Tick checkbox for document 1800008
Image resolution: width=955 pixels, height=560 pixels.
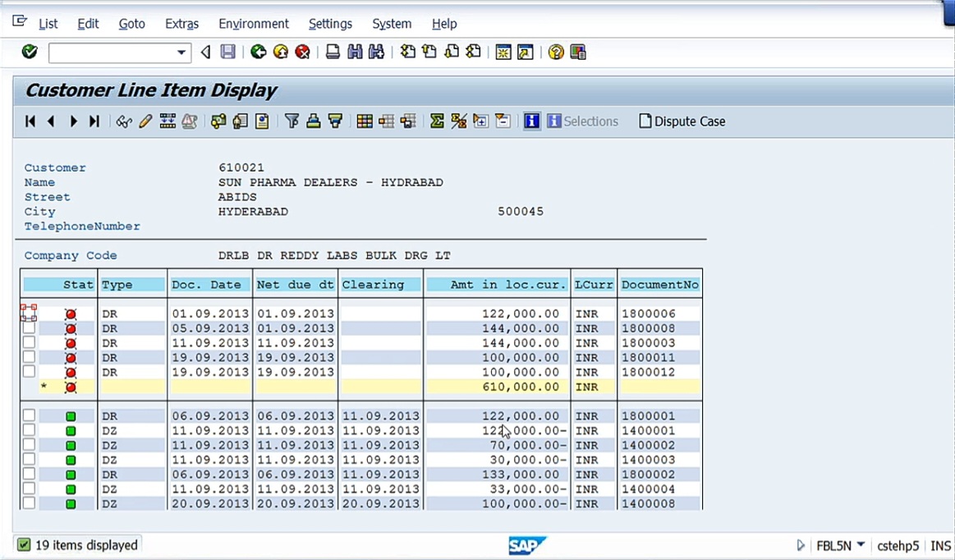[29, 328]
